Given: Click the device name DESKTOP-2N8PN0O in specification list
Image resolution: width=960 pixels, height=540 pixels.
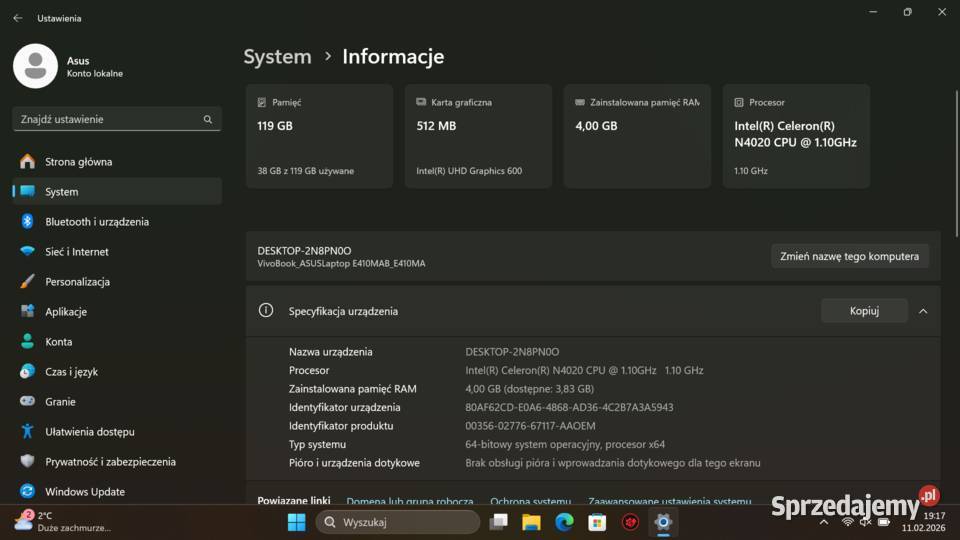Looking at the screenshot, I should [512, 352].
